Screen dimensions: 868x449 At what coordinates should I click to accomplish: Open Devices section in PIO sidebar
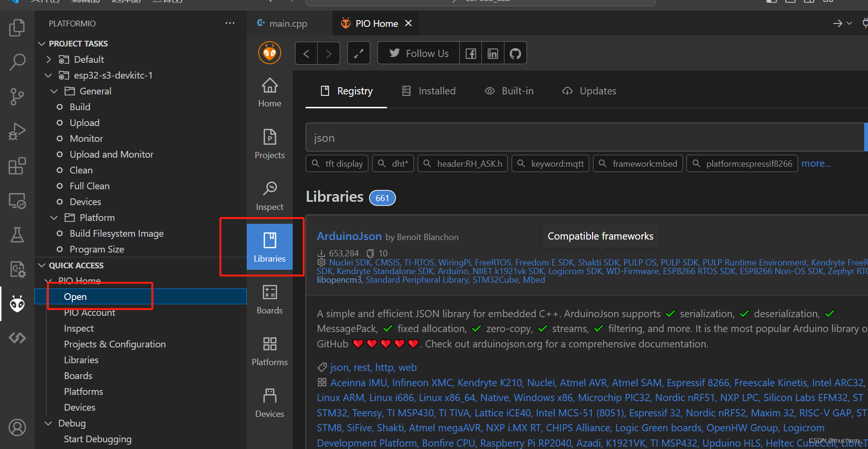(x=270, y=403)
